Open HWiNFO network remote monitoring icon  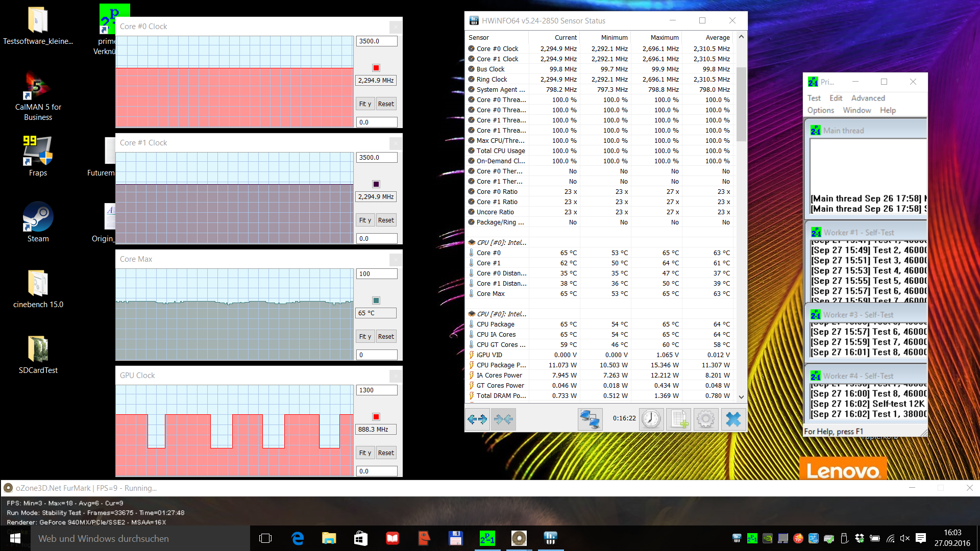(590, 419)
